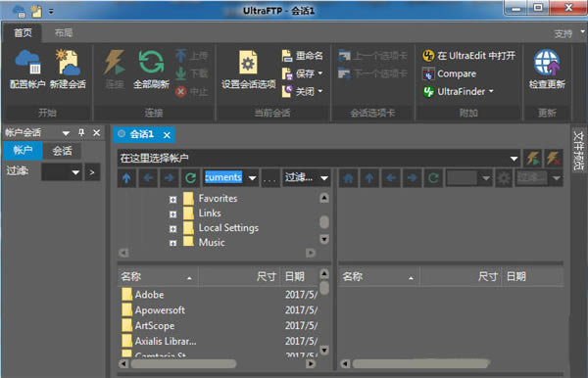The image size is (588, 378).
Task: Expand the Favorites tree node
Action: click(172, 200)
